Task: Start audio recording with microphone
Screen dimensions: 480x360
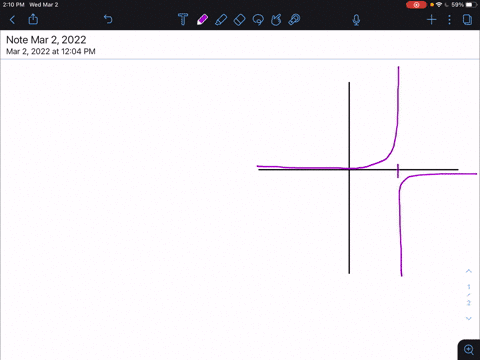Action: click(x=356, y=20)
